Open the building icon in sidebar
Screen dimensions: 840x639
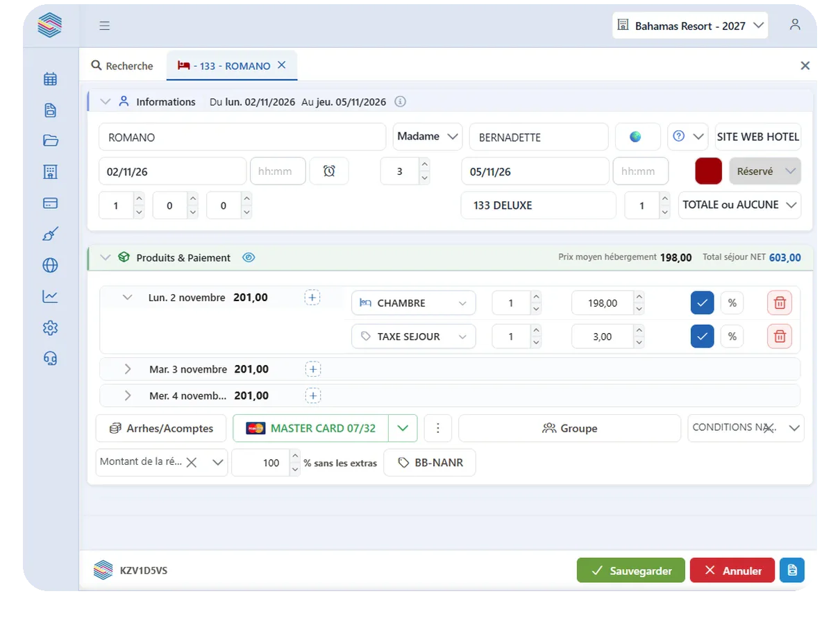coord(50,172)
